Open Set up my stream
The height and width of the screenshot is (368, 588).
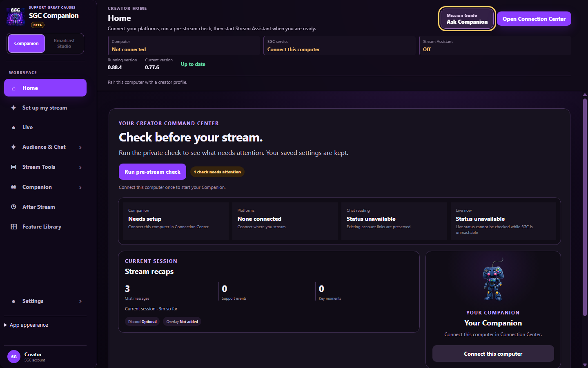pos(45,108)
